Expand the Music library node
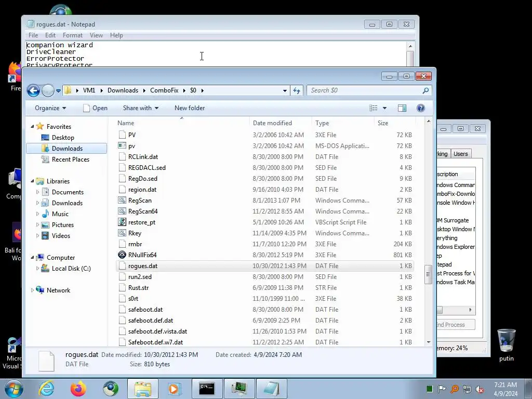The image size is (532, 399). coord(37,214)
